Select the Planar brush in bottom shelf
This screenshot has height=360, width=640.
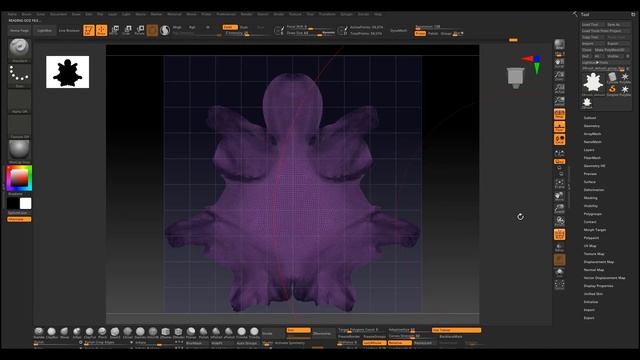pyautogui.click(x=191, y=333)
